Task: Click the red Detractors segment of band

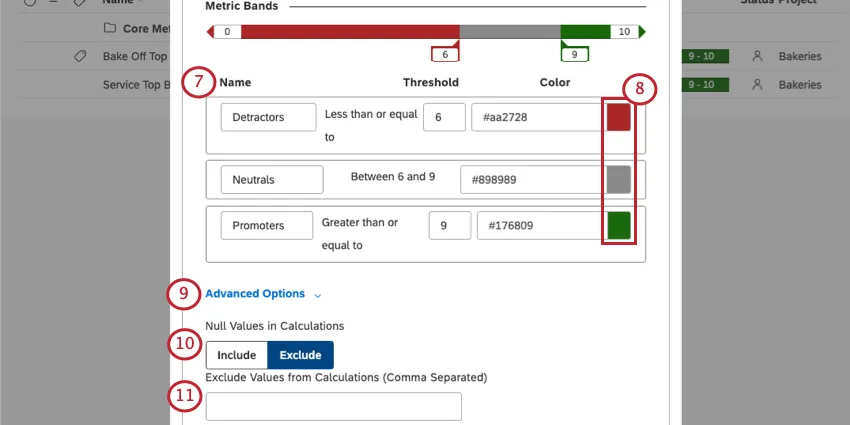Action: point(350,32)
